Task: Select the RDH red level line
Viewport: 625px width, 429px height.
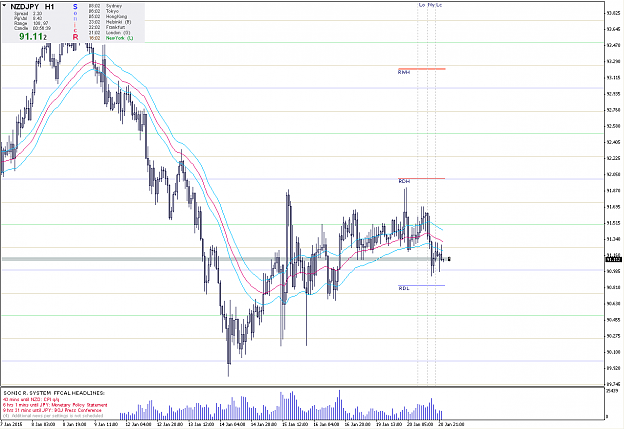Action: tap(422, 178)
